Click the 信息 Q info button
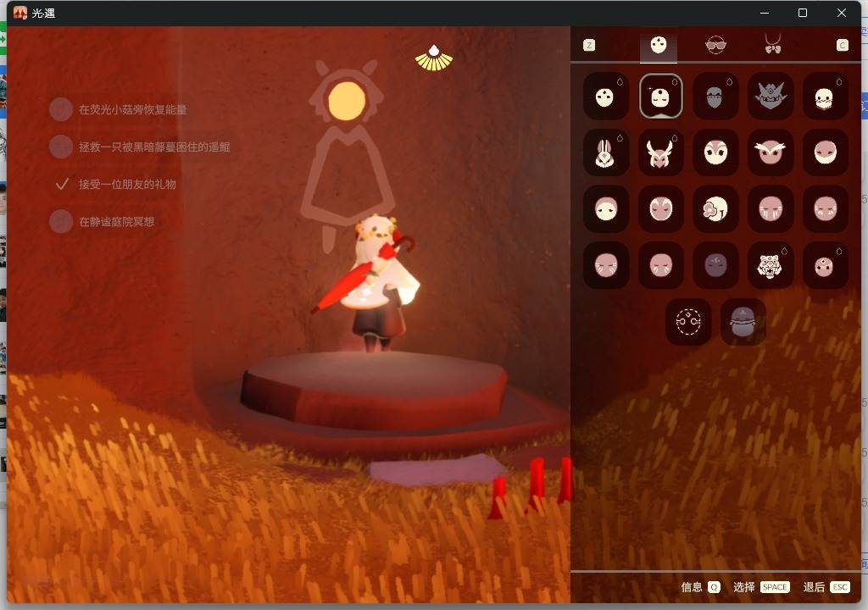868x610 pixels. coord(700,587)
